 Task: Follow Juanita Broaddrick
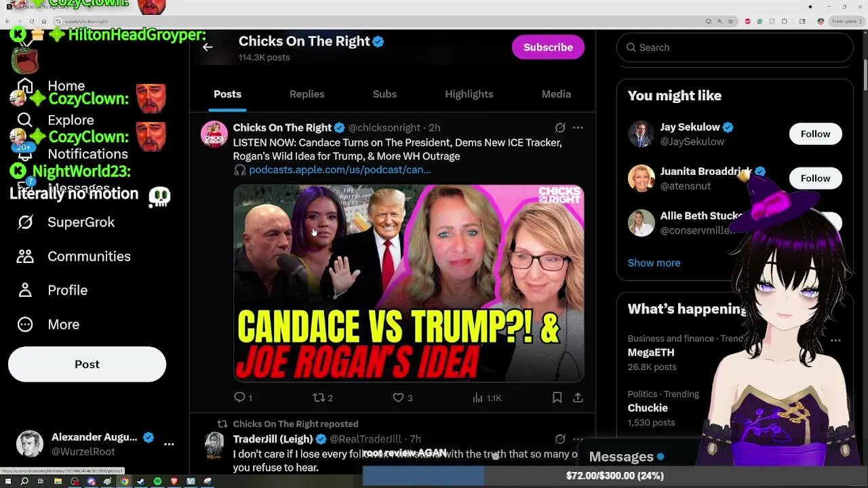tap(815, 178)
